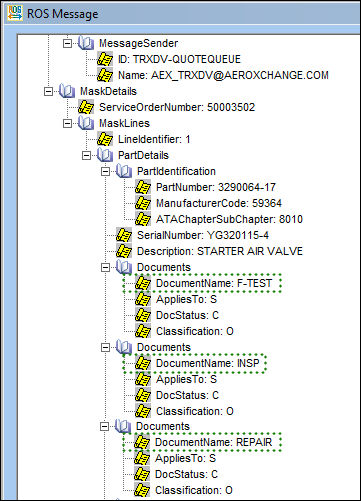Select the MessageSender tree label
This screenshot has height=501, width=361.
138,43
